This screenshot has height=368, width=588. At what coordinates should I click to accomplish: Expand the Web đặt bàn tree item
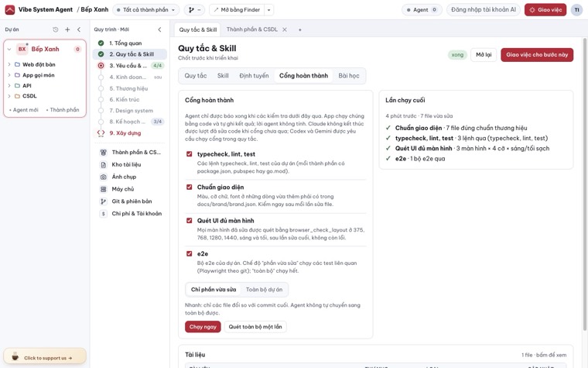[9, 64]
